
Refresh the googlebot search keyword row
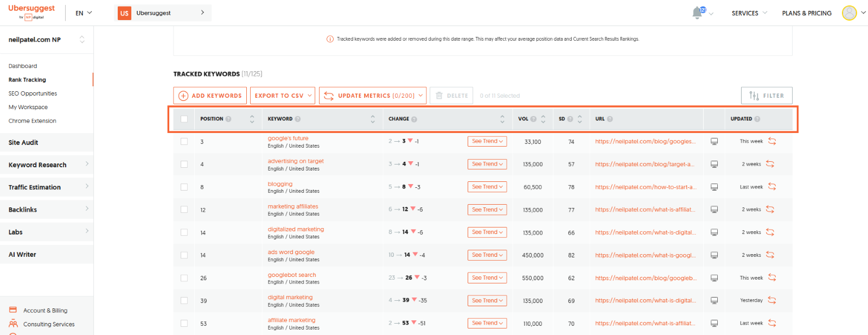pos(772,277)
